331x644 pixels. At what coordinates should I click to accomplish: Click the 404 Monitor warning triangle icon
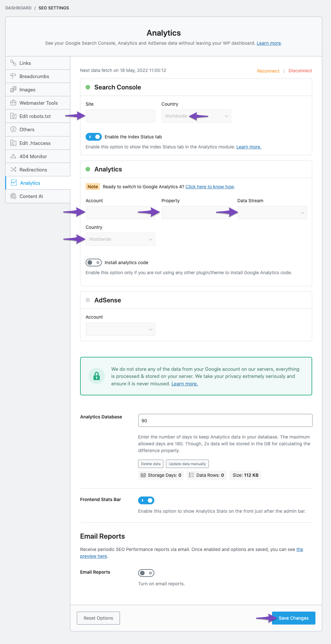click(x=13, y=156)
